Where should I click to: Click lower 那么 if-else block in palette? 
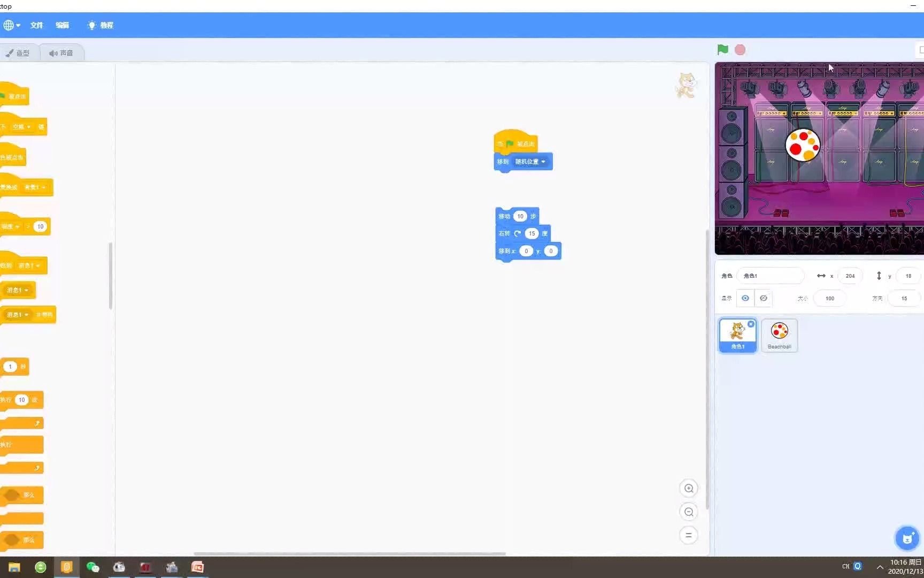[21, 540]
